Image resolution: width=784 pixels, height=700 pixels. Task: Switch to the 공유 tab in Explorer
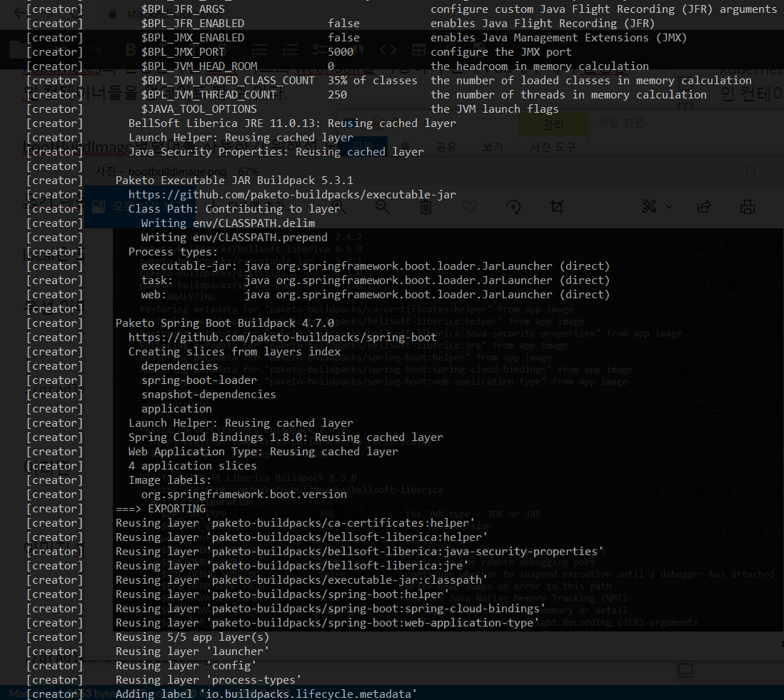point(446,146)
